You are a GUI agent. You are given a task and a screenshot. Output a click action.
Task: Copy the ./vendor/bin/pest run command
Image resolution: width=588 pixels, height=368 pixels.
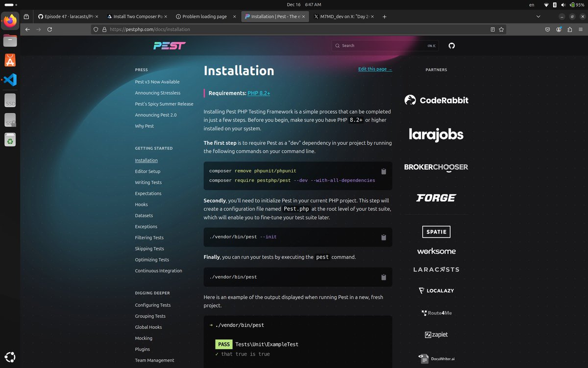(384, 277)
